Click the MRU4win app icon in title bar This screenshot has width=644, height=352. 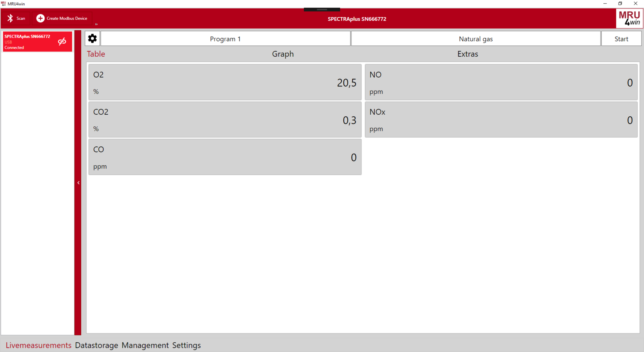pos(4,4)
